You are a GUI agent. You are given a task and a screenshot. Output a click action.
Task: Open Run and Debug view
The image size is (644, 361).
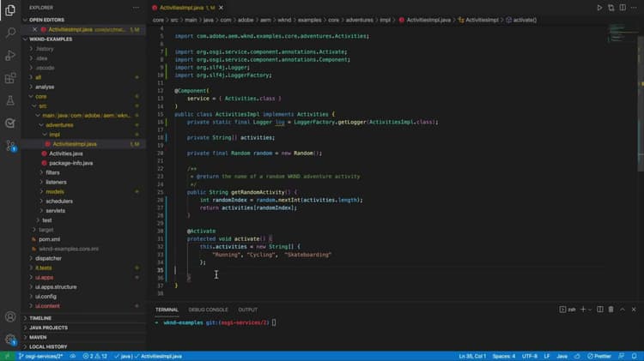click(10, 55)
